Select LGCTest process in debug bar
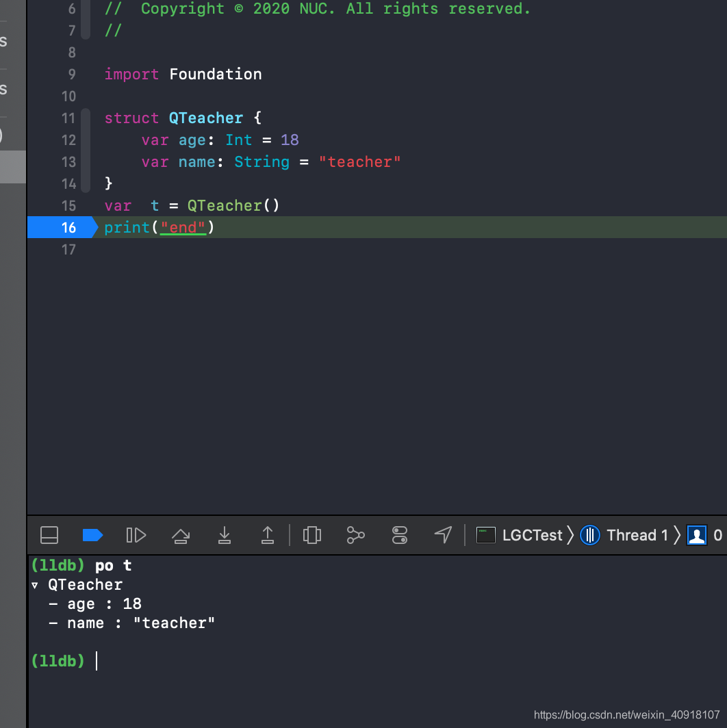The image size is (727, 728). pos(520,535)
